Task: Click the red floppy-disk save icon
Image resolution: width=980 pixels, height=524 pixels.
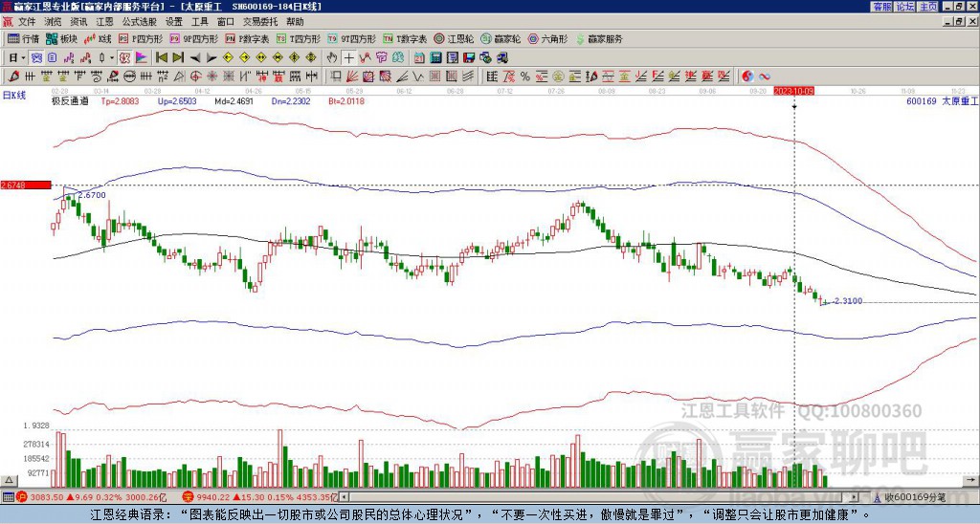Action: click(469, 58)
